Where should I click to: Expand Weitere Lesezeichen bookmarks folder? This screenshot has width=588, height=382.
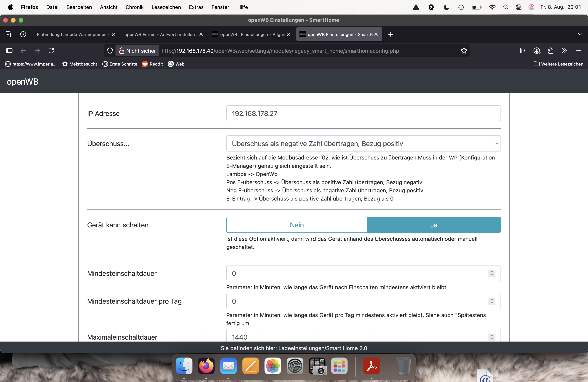click(558, 64)
